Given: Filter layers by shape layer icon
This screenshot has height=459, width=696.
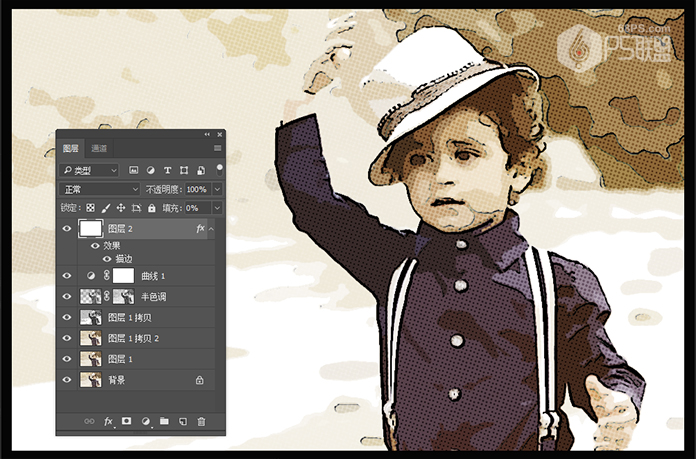Looking at the screenshot, I should [x=184, y=170].
